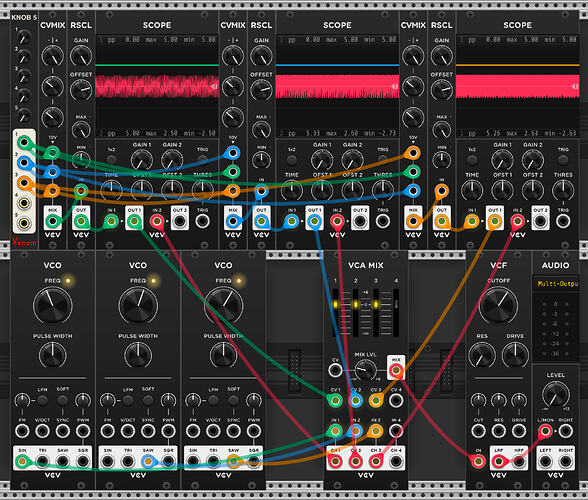Image resolution: width=588 pixels, height=500 pixels.
Task: Click the DRIVE knob on the VCF
Action: [x=515, y=354]
